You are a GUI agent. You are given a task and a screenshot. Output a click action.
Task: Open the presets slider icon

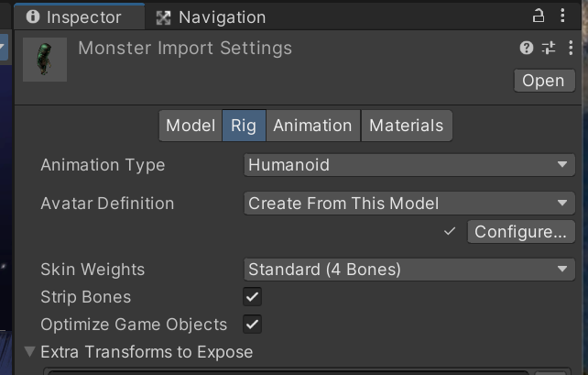click(549, 48)
